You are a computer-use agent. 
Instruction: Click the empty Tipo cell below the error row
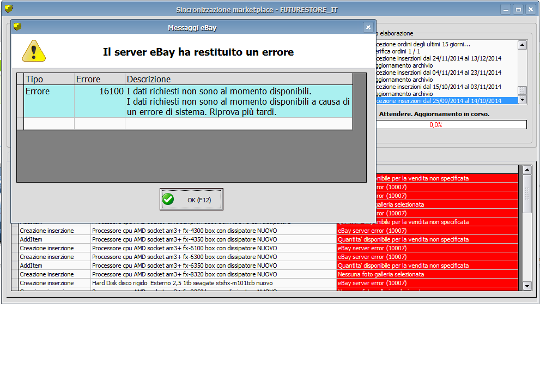pyautogui.click(x=49, y=124)
